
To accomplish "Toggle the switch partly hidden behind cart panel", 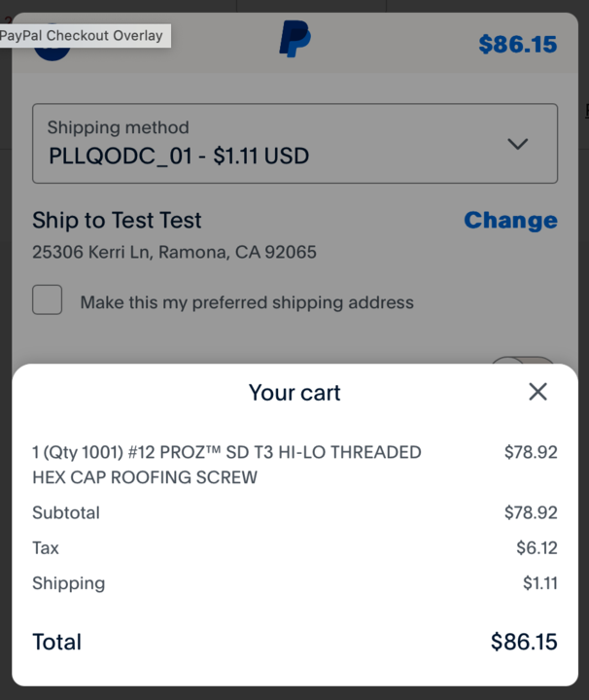I will coord(522,361).
